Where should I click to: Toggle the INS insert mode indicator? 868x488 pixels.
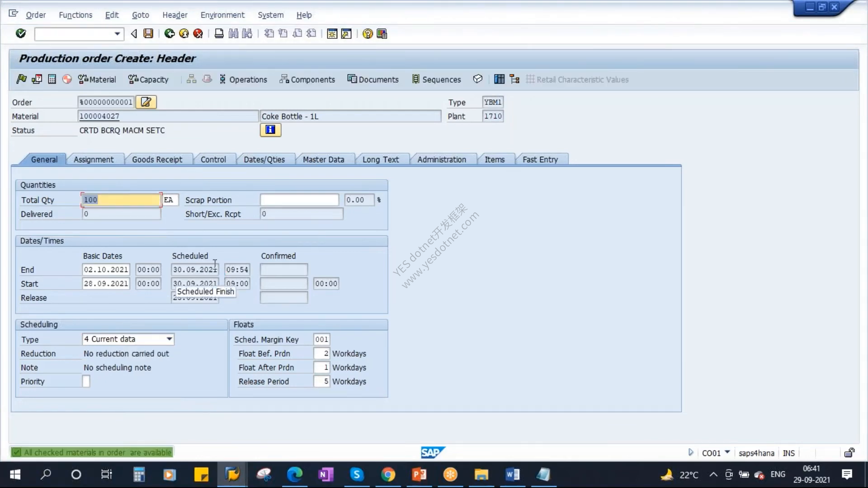788,453
